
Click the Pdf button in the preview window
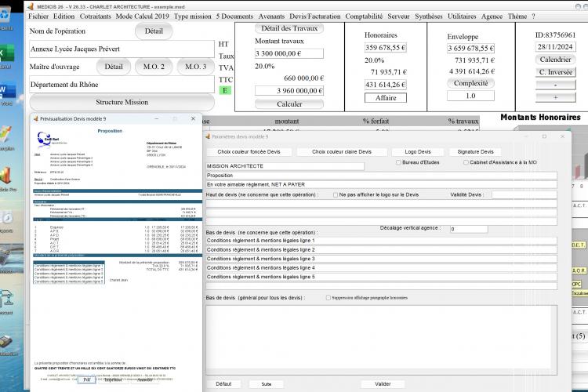pos(86,379)
